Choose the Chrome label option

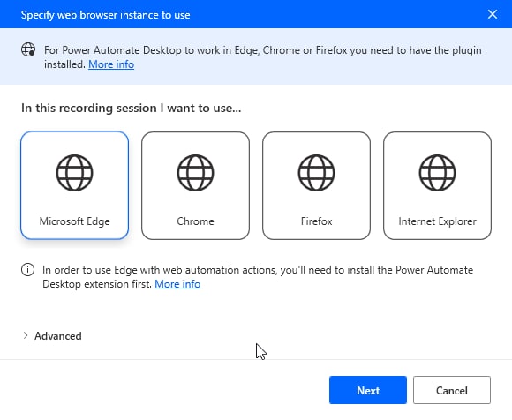click(195, 221)
